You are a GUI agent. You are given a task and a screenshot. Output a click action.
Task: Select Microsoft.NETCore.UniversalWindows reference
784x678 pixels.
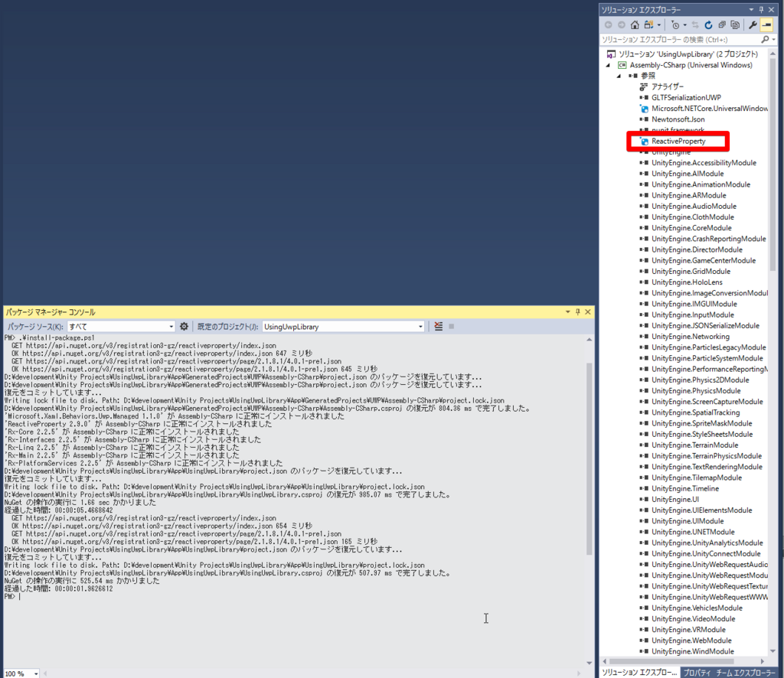coord(710,109)
